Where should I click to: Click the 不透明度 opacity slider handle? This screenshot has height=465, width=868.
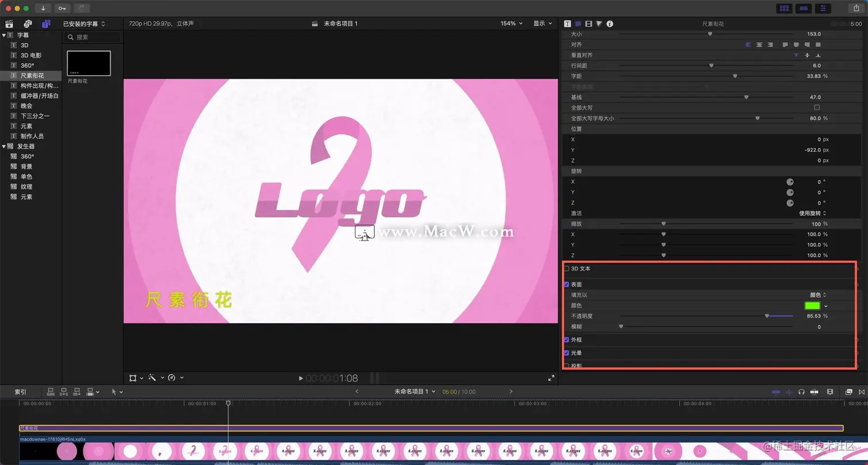pyautogui.click(x=767, y=316)
